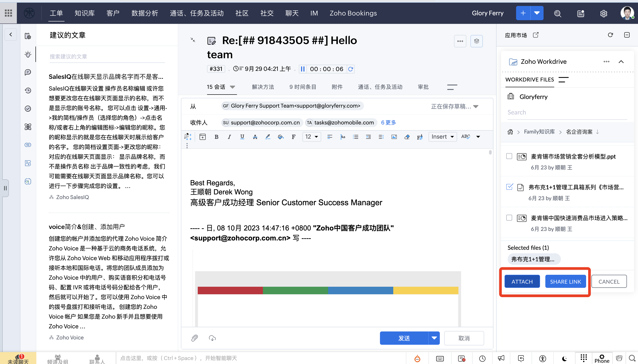Insert bulleted list in editor
The height and width of the screenshot is (364, 638).
click(x=355, y=137)
